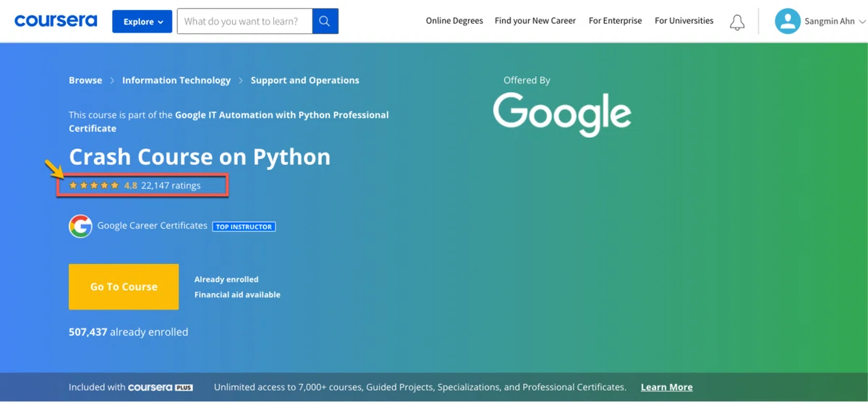This screenshot has width=868, height=405.
Task: Click the Coursera Plus logo in banner
Action: [x=161, y=388]
